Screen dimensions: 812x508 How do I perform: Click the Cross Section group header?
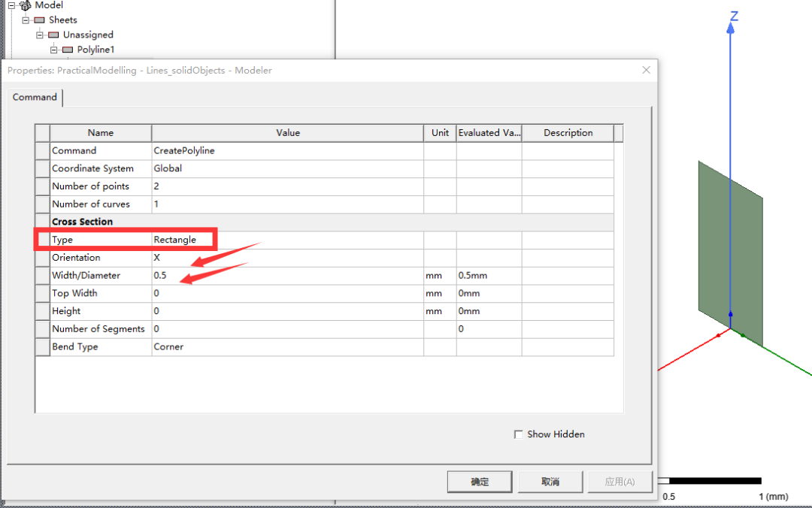pyautogui.click(x=332, y=222)
